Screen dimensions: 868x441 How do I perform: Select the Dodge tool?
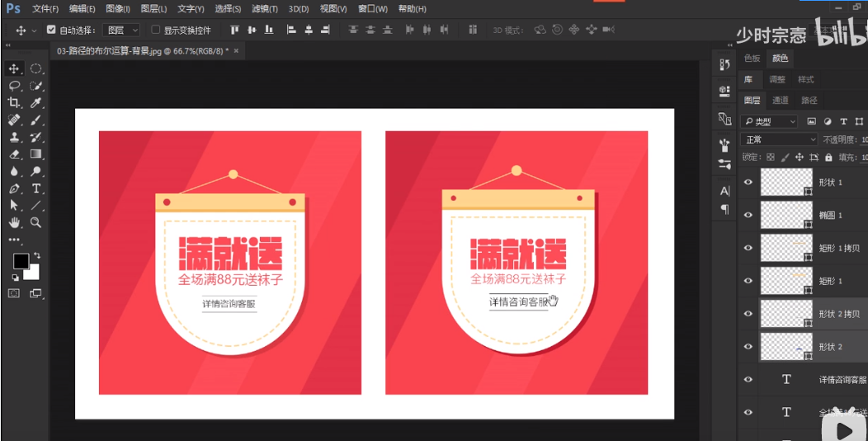[36, 171]
